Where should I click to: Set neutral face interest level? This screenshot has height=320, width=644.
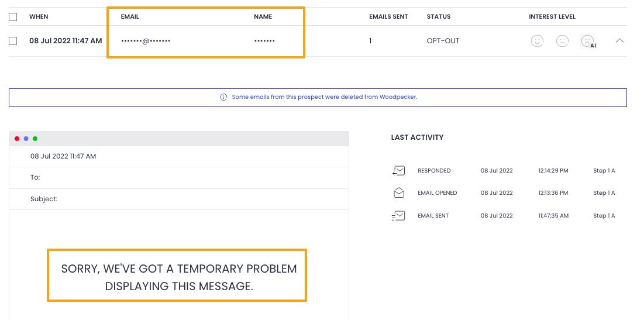click(562, 41)
